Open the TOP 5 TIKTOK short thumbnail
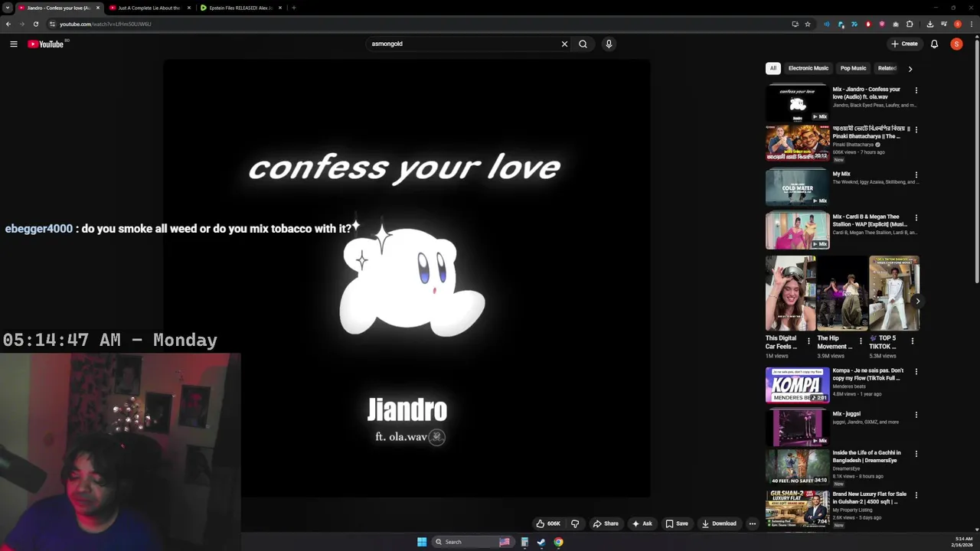Viewport: 980px width, 551px height. (x=894, y=293)
